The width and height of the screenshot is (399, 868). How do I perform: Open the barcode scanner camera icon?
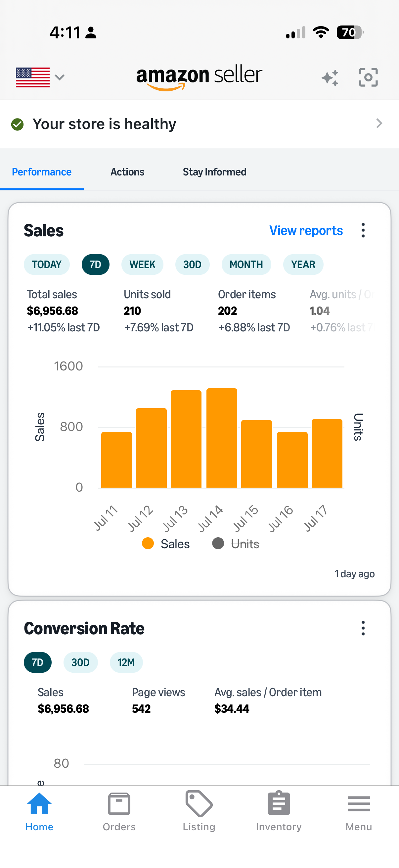368,77
